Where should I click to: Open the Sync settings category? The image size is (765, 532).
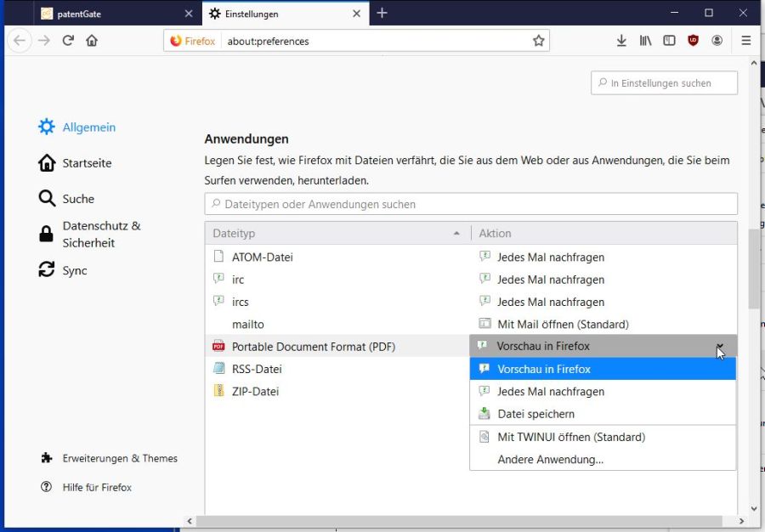(x=62, y=270)
